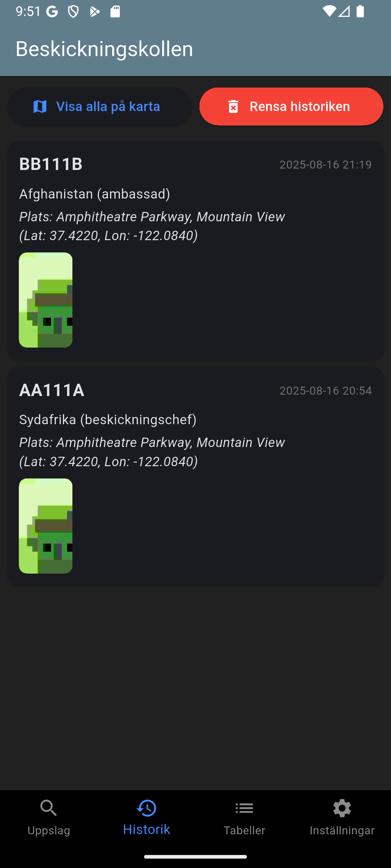Open the Inställningar gear icon
Screen dimensions: 391x868
pos(342,808)
